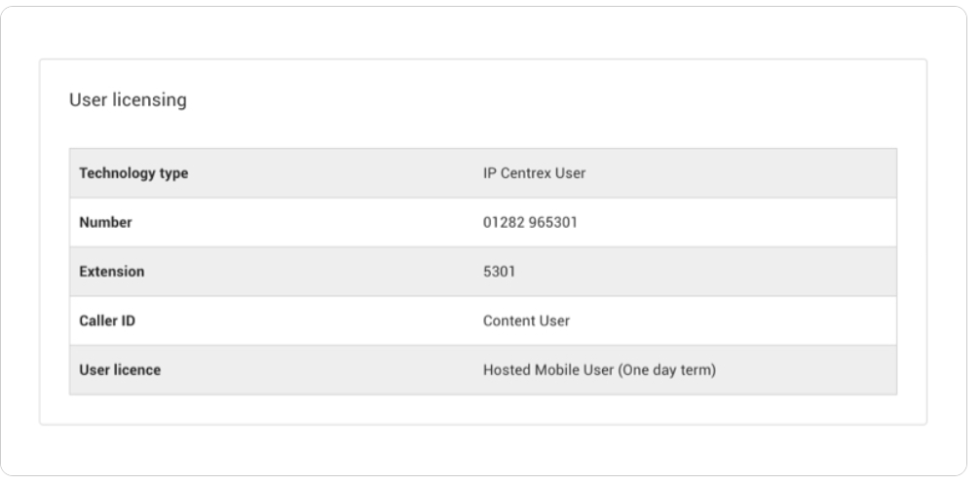
Task: Select the Caller ID row label
Action: pos(107,320)
